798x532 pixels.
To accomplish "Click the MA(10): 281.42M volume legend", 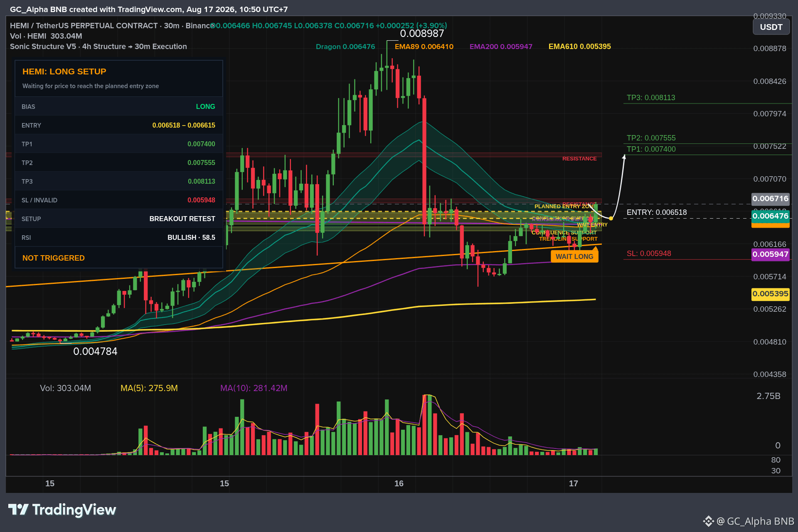I will point(254,388).
